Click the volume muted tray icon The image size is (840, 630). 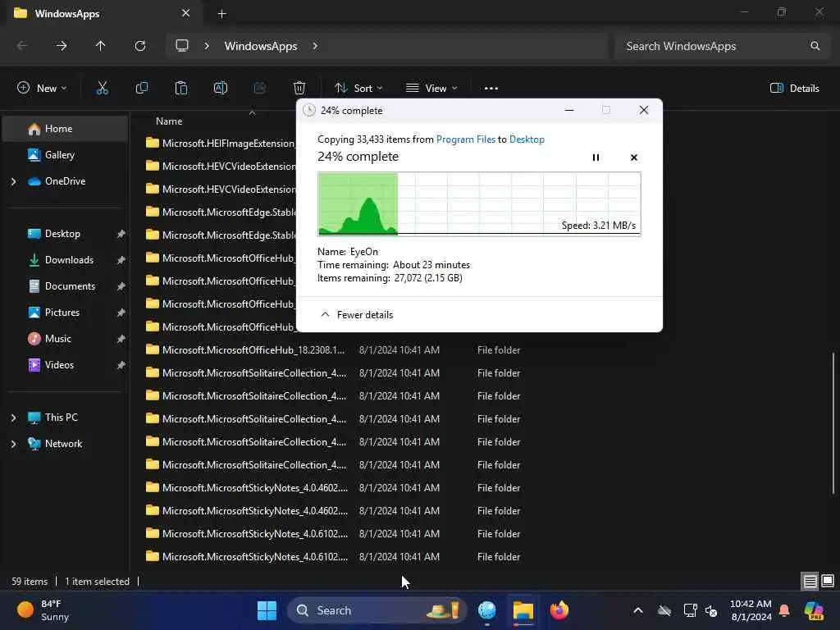pos(711,610)
